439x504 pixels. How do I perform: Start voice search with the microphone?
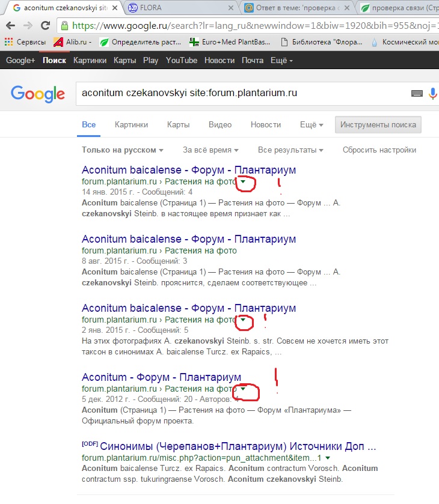coord(432,94)
